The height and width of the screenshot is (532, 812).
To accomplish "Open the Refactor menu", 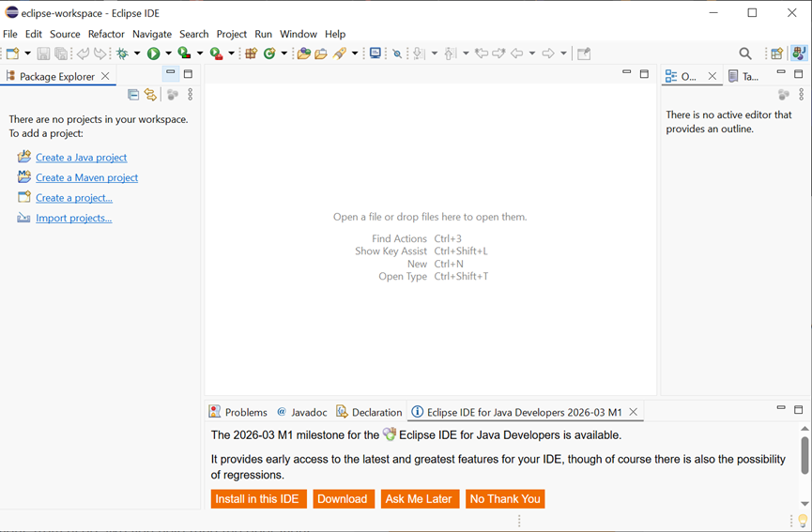I will click(x=106, y=34).
